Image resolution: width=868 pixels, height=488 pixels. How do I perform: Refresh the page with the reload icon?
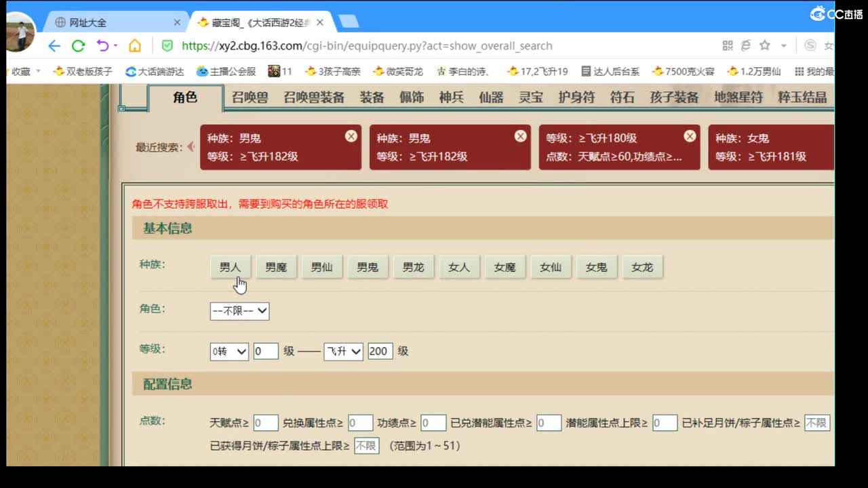[x=78, y=45]
